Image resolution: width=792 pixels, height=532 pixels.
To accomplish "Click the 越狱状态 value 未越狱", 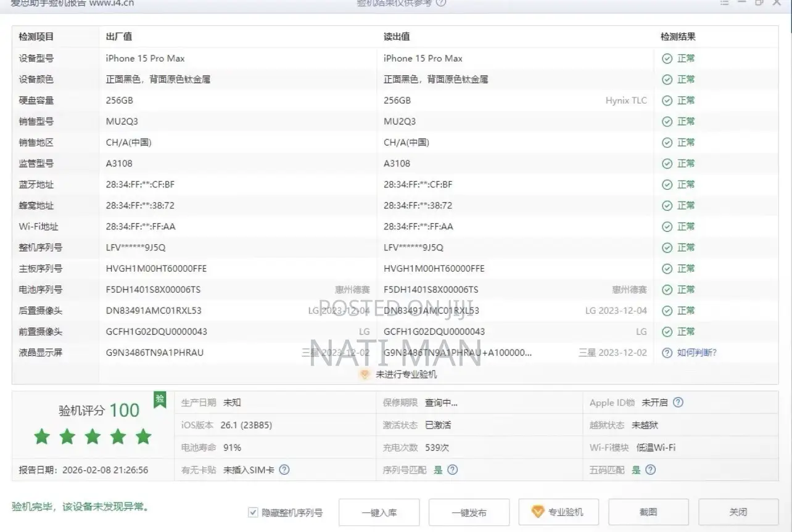I will click(645, 425).
